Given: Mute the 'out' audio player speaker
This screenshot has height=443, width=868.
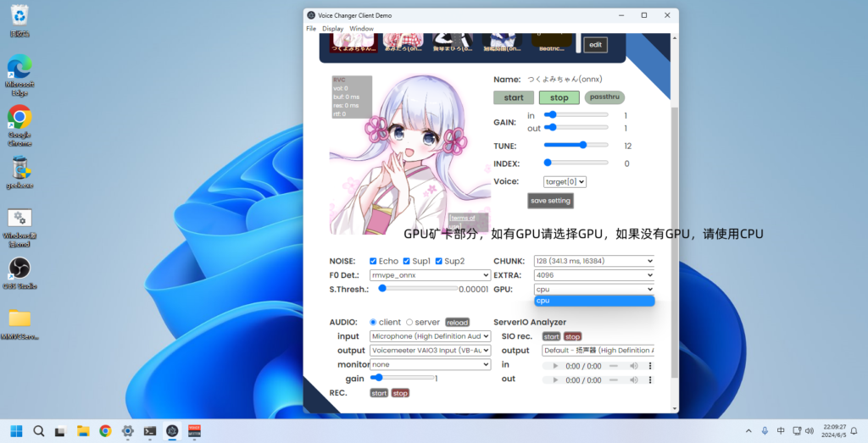Looking at the screenshot, I should (x=634, y=380).
